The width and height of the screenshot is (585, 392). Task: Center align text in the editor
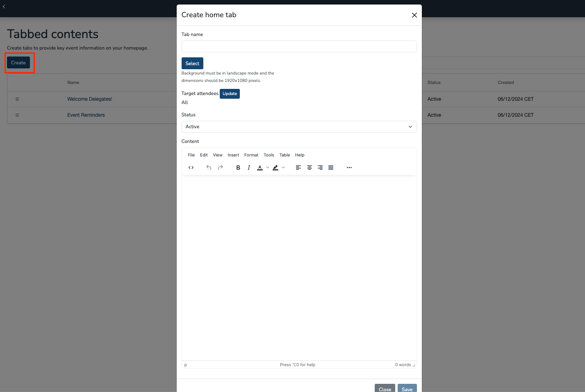310,168
